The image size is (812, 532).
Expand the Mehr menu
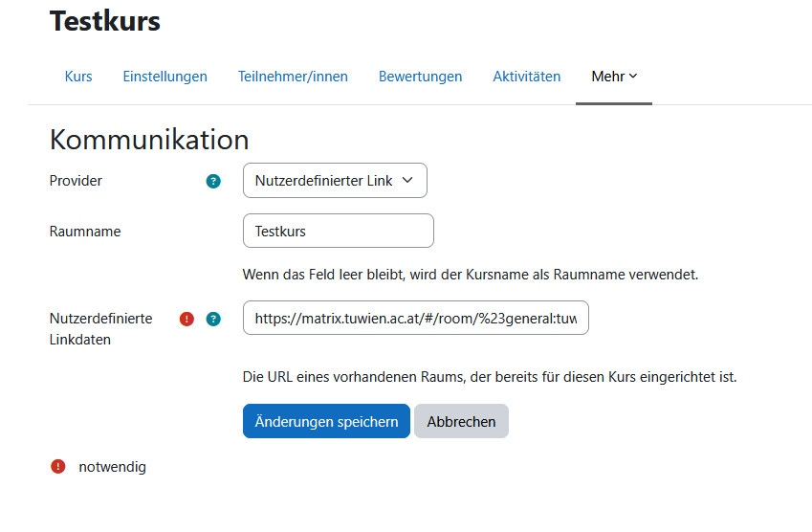pos(614,77)
